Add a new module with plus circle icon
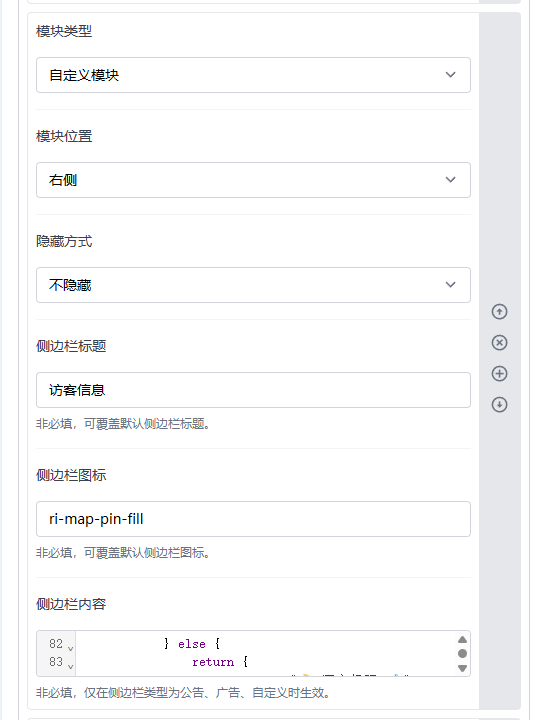The width and height of the screenshot is (549, 720). [499, 374]
